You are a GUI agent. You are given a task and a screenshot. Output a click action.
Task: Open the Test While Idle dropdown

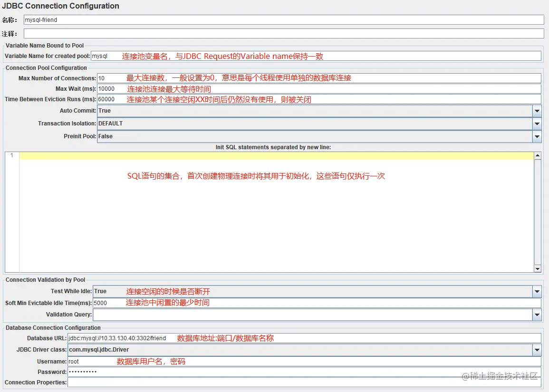(x=537, y=291)
